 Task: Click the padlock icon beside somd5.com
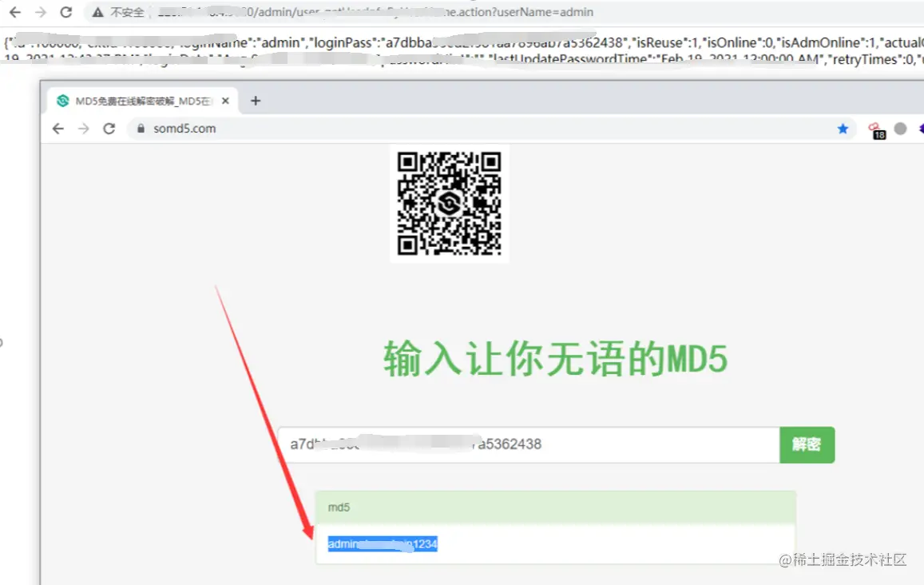141,129
